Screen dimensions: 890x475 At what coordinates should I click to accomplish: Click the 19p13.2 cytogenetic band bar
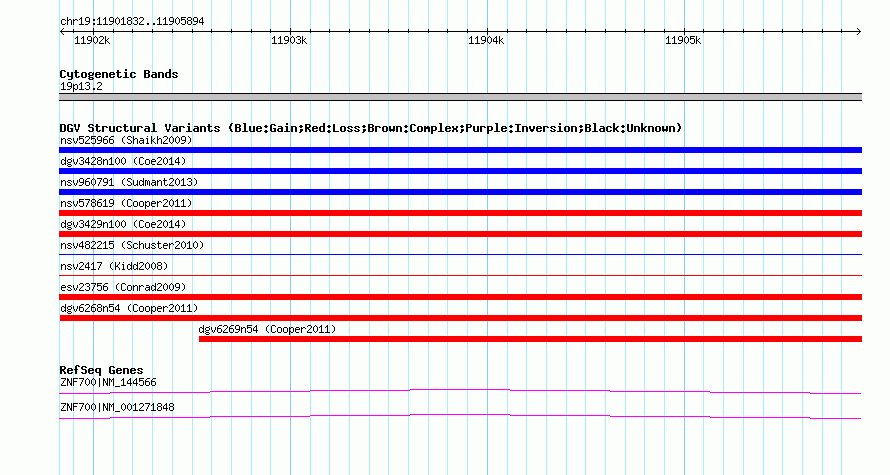click(x=460, y=97)
